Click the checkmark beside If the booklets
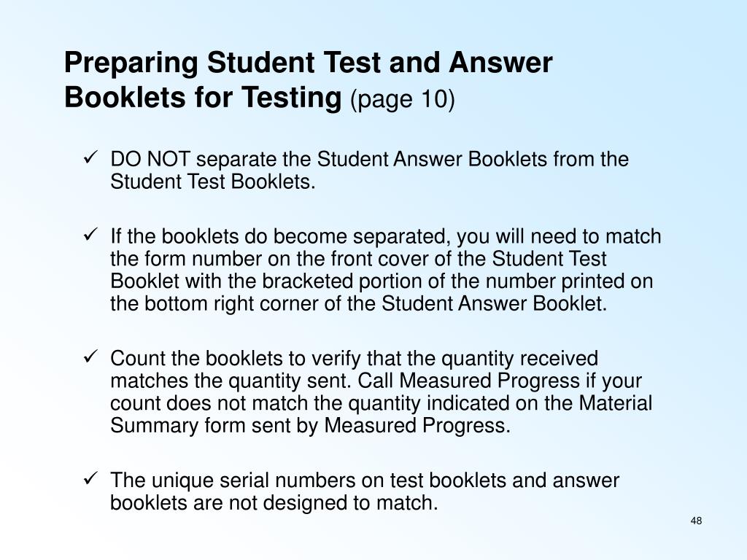Image resolution: width=747 pixels, height=560 pixels. pos(90,234)
